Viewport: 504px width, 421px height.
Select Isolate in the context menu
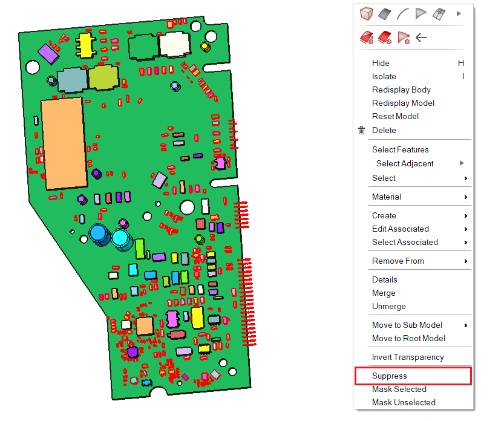coord(384,76)
